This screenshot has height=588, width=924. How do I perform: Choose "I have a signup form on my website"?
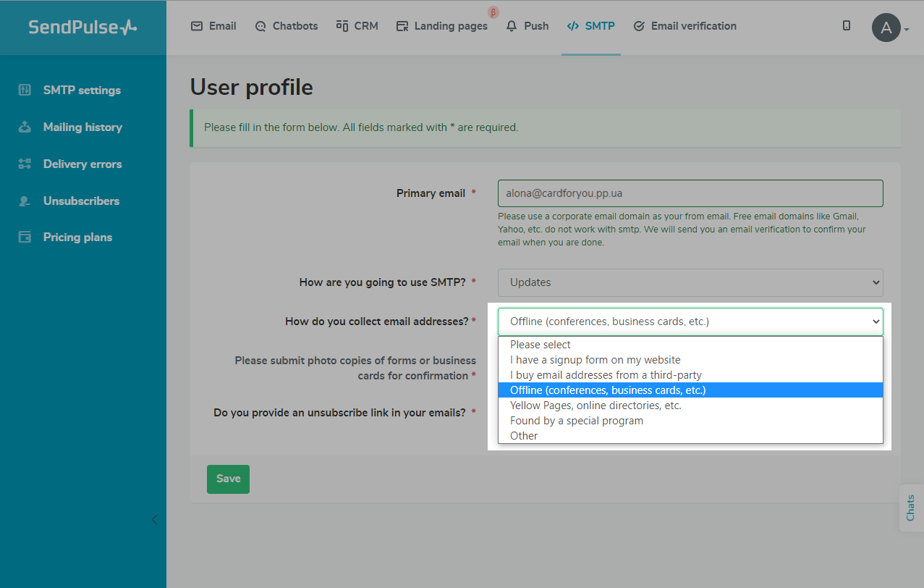[x=690, y=360]
